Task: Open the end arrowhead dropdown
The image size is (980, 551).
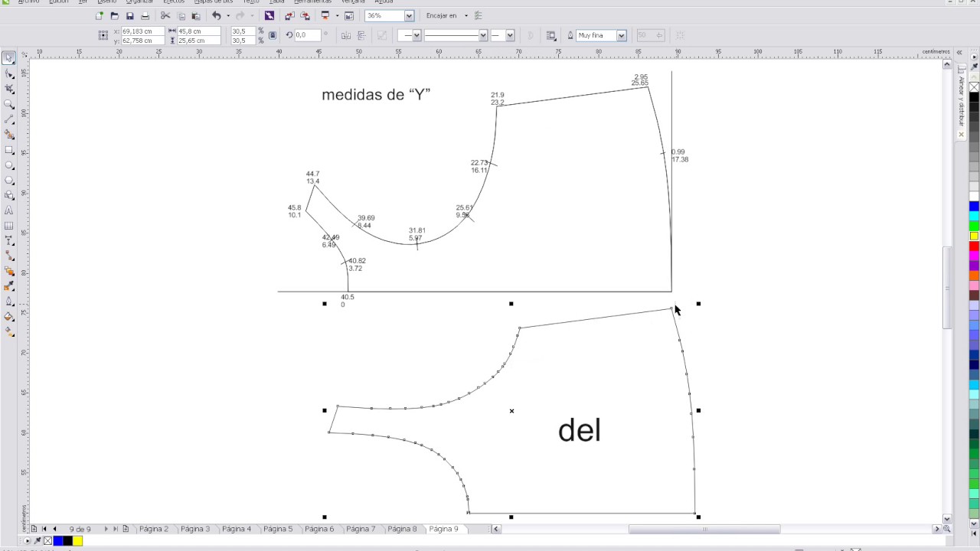Action: (x=510, y=35)
